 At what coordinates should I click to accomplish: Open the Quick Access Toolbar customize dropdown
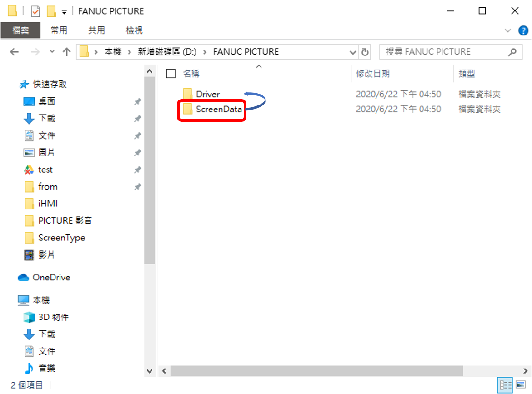(x=64, y=11)
